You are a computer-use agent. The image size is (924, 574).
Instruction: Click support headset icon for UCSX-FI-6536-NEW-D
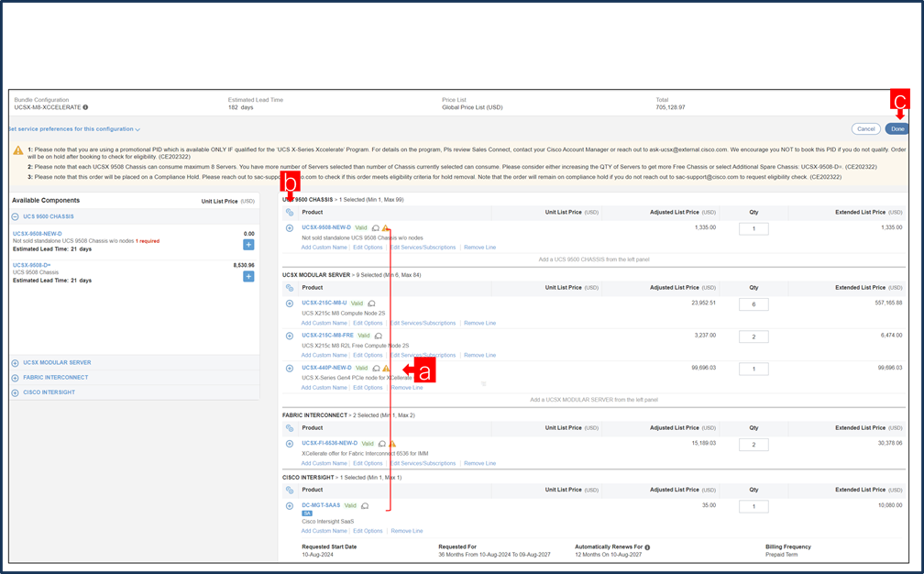tap(382, 444)
